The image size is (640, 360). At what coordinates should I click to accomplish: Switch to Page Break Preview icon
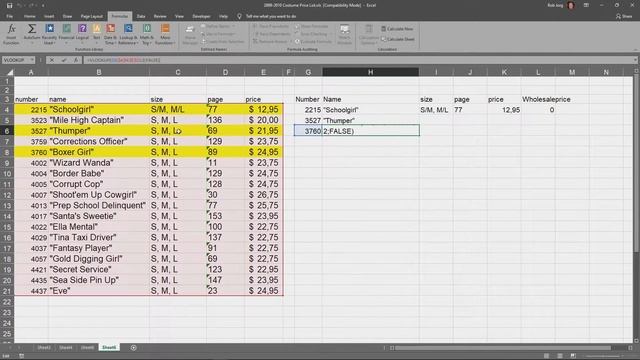[573, 356]
